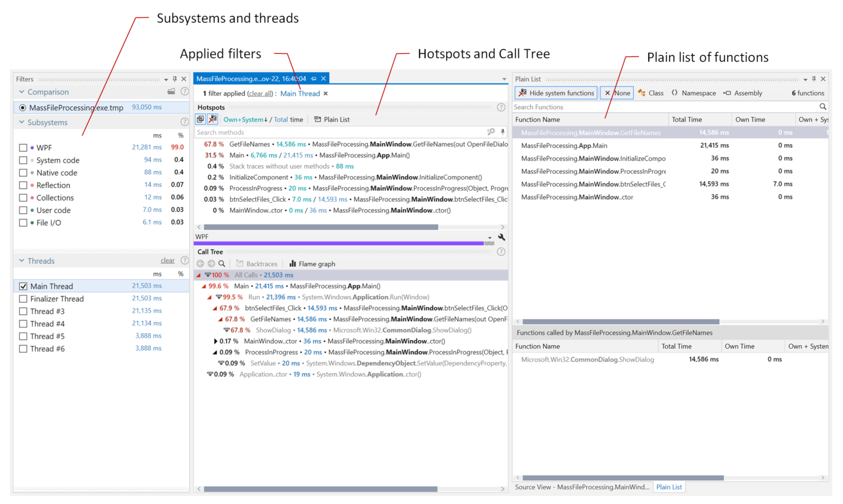Switch to the Plain List tab at bottom right
Image resolution: width=843 pixels, height=504 pixels.
669,487
